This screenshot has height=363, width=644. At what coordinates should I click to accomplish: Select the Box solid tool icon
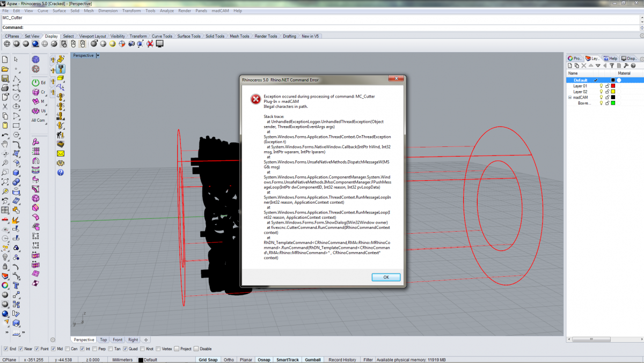click(x=16, y=173)
